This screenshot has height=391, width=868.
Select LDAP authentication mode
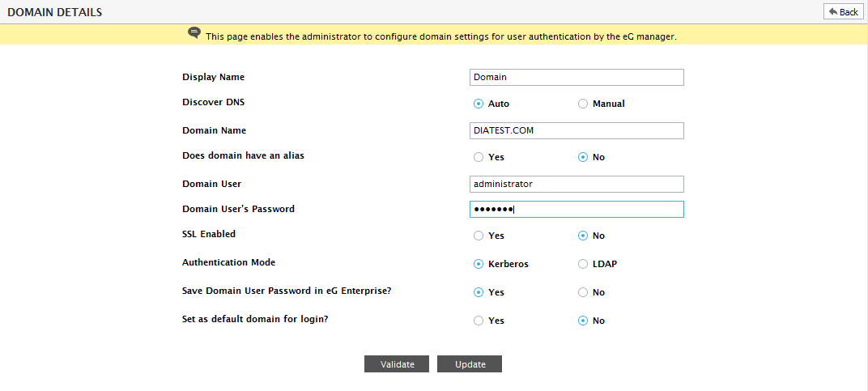click(582, 264)
